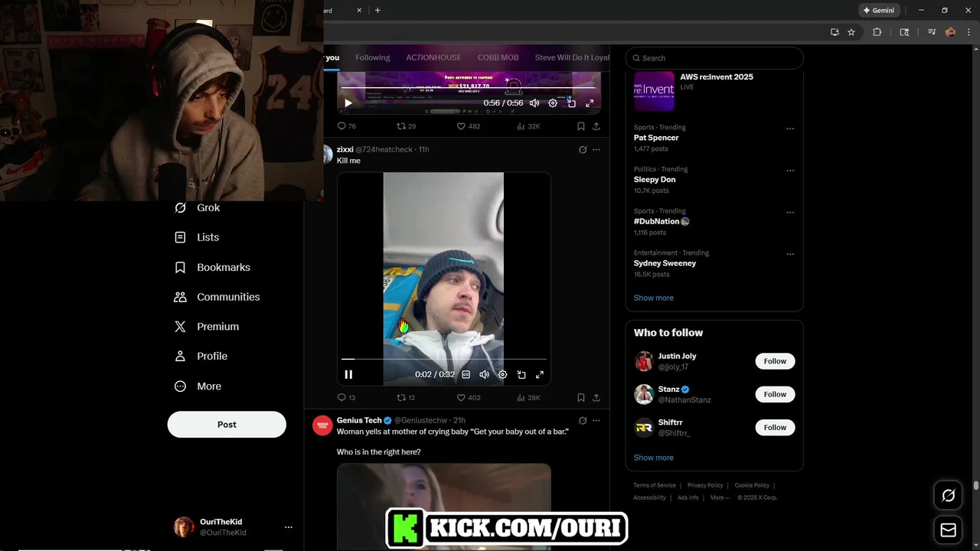Click the Post button
Viewport: 980px width, 551px height.
227,424
